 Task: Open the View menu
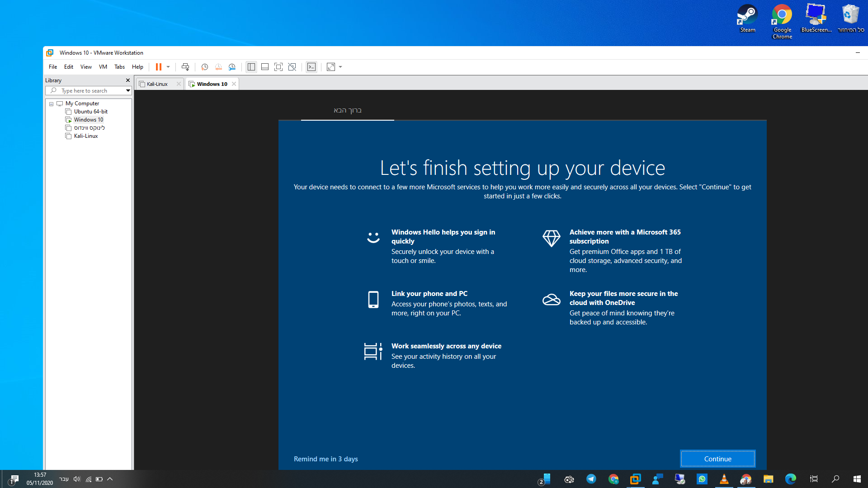[86, 67]
